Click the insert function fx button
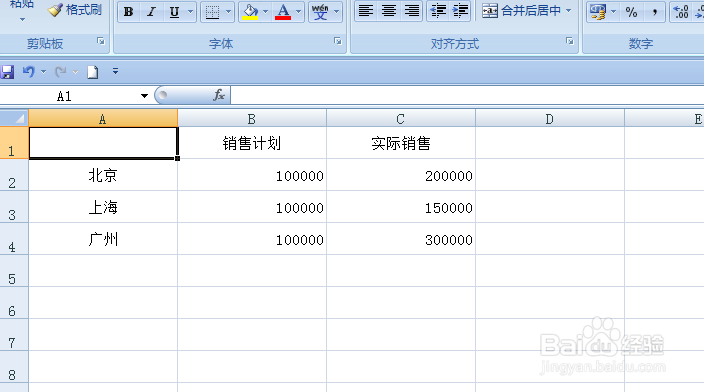The height and width of the screenshot is (392, 704). [219, 95]
